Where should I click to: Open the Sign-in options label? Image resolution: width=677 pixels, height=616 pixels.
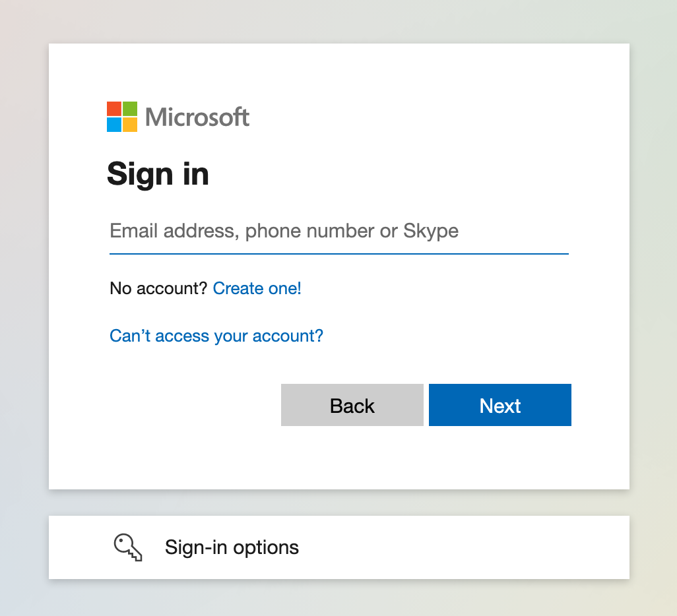click(232, 547)
